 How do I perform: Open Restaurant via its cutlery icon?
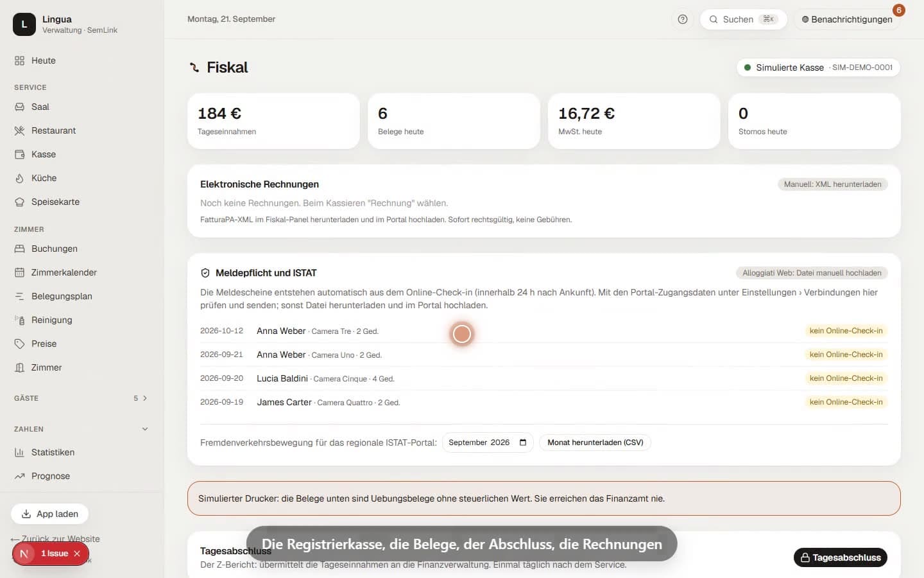[19, 130]
